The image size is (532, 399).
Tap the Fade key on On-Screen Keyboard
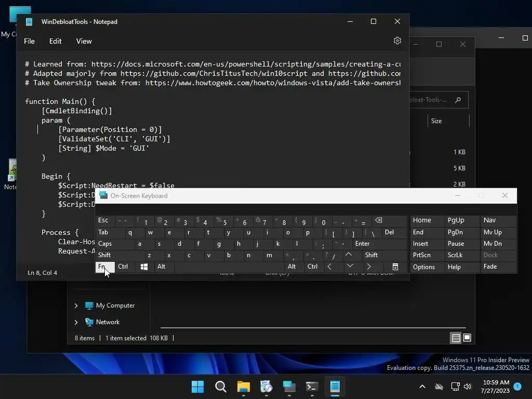498,267
